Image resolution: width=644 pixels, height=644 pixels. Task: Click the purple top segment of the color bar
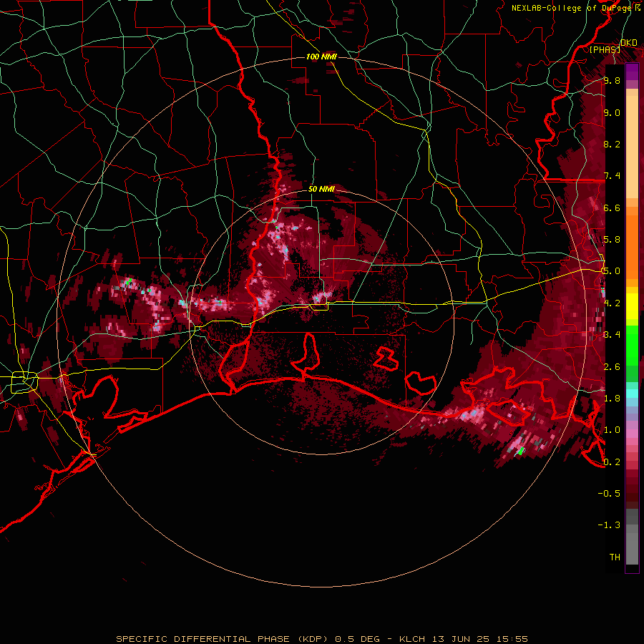[632, 72]
